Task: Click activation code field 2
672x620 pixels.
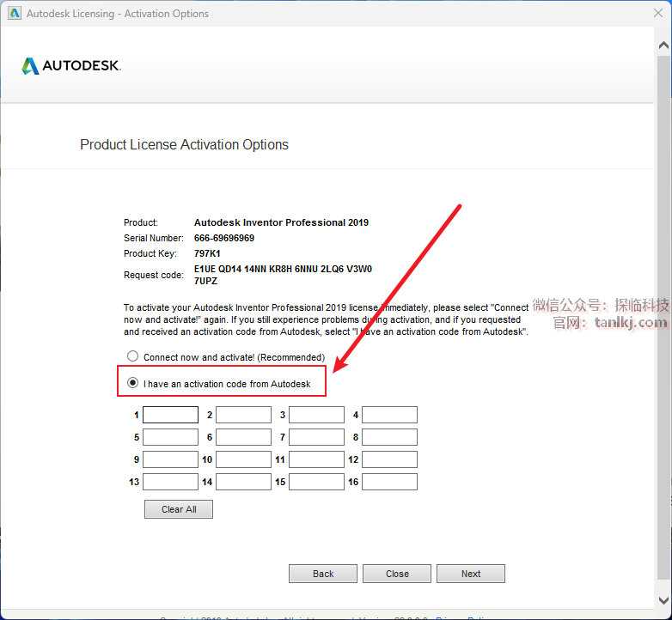Action: click(x=243, y=415)
